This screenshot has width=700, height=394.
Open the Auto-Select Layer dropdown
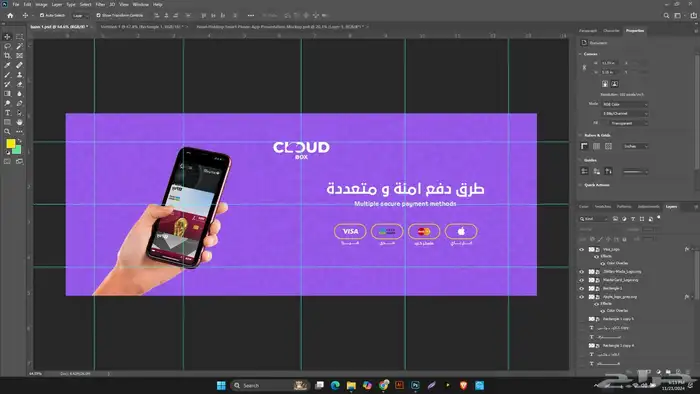[x=80, y=15]
